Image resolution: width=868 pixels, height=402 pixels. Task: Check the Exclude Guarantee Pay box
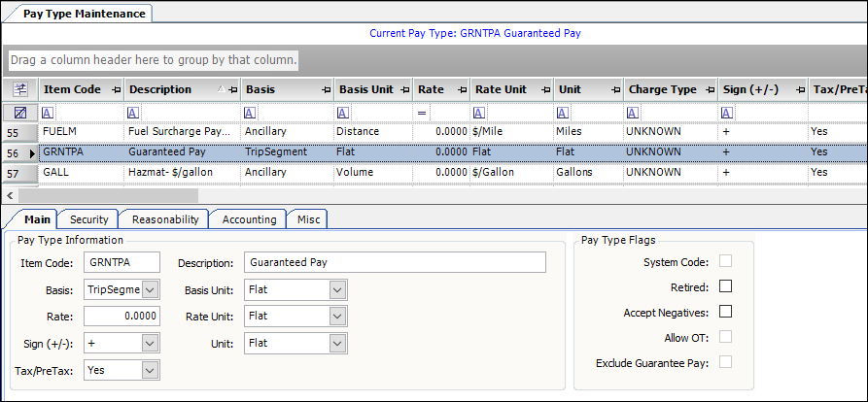click(724, 362)
